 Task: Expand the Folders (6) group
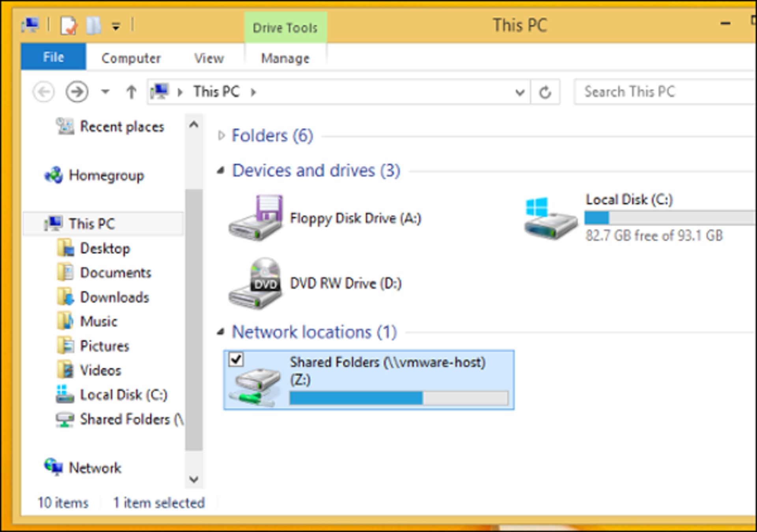click(221, 136)
